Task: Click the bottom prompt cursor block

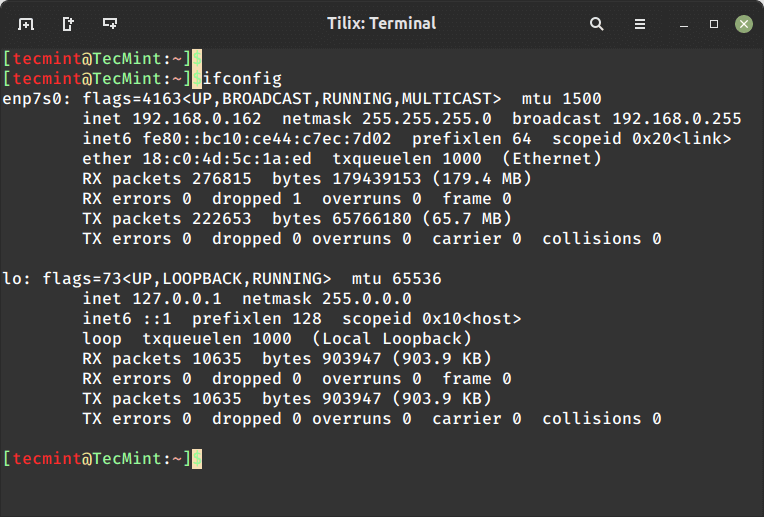Action: point(197,459)
